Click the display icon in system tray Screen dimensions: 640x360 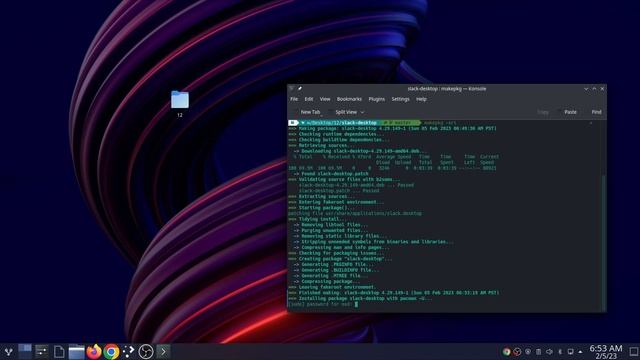click(x=571, y=352)
